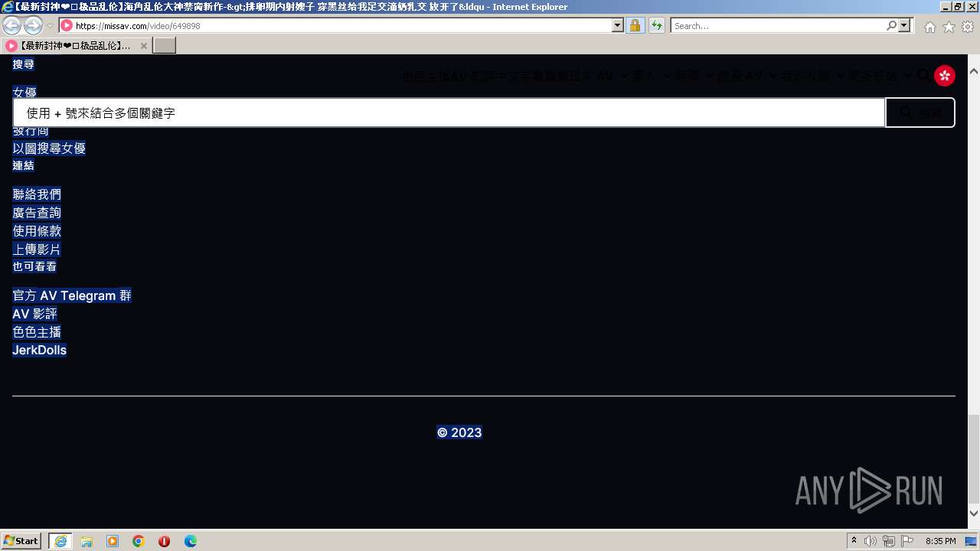Click the 8:35 PM taskbar clock

tap(940, 541)
